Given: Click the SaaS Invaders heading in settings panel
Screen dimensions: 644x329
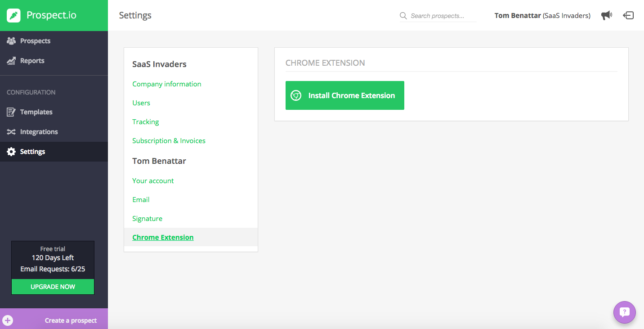Looking at the screenshot, I should pos(159,64).
